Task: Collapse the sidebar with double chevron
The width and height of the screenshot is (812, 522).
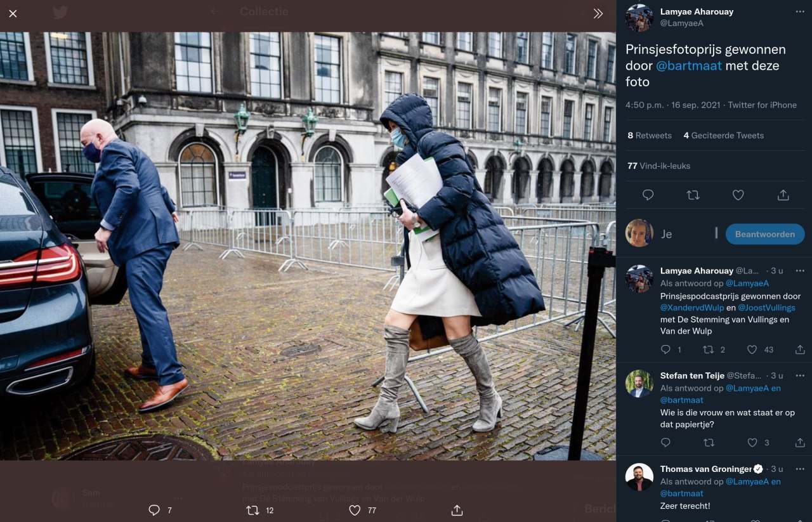Action: [598, 13]
